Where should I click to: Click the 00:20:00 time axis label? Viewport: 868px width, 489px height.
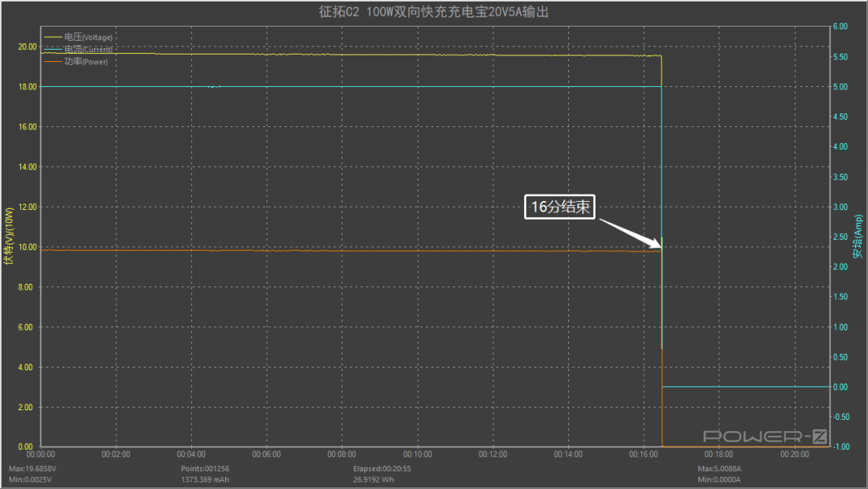[795, 454]
